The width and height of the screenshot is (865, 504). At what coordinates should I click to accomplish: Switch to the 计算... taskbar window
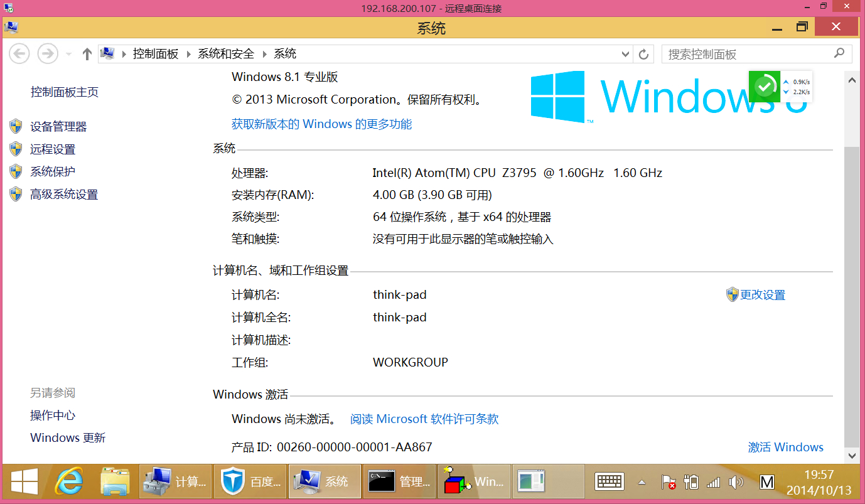point(175,482)
